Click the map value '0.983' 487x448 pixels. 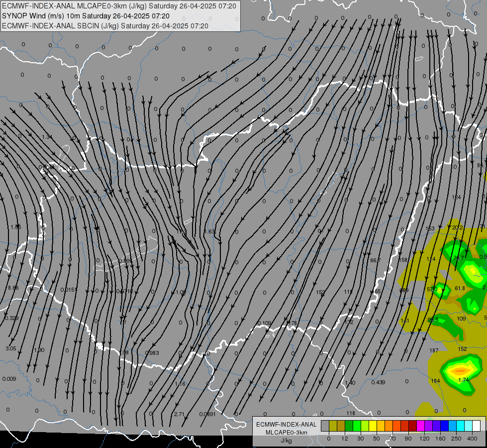(x=152, y=353)
